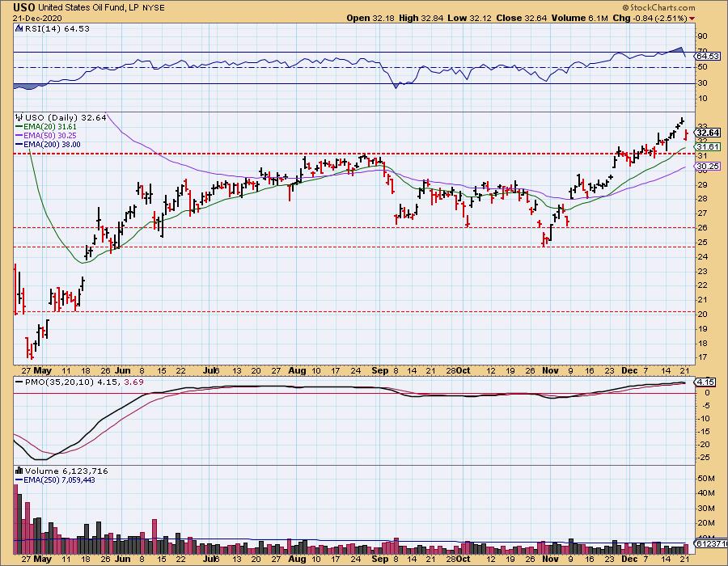
Task: Click the 'EMA(50) 30.25' legend entry
Action: click(x=49, y=136)
